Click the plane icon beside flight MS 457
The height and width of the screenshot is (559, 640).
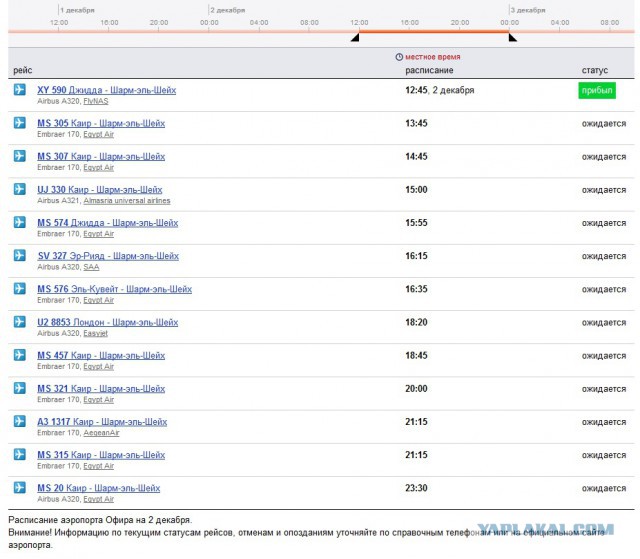pyautogui.click(x=19, y=355)
